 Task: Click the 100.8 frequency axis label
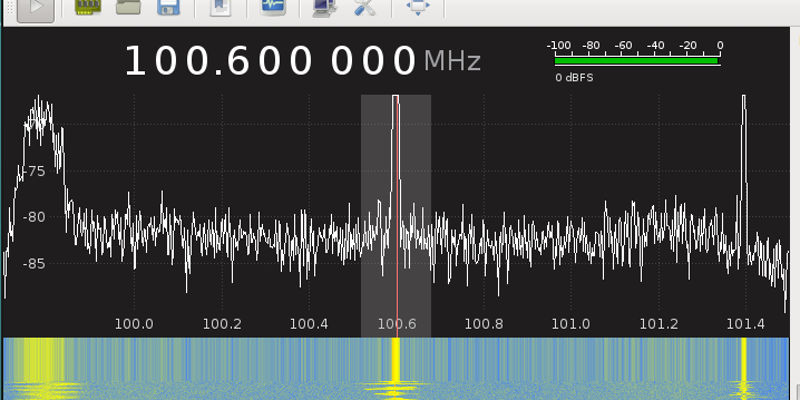tap(484, 324)
